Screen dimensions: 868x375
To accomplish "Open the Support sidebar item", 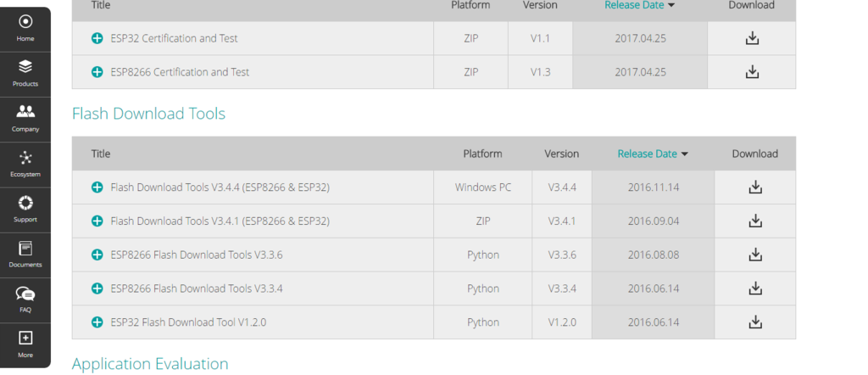I will click(25, 209).
